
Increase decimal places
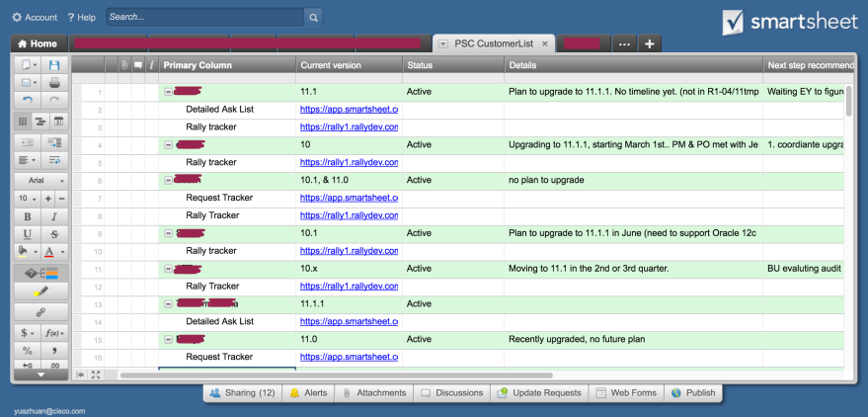tap(54, 365)
